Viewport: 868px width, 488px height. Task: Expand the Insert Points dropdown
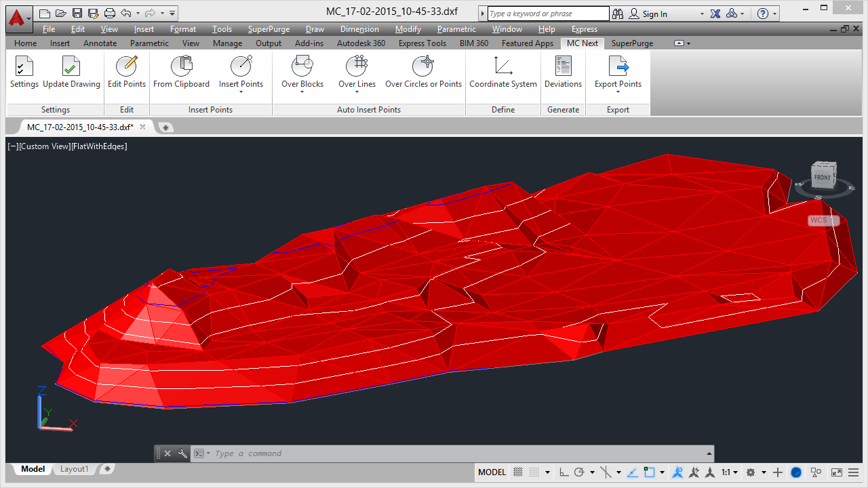[241, 92]
